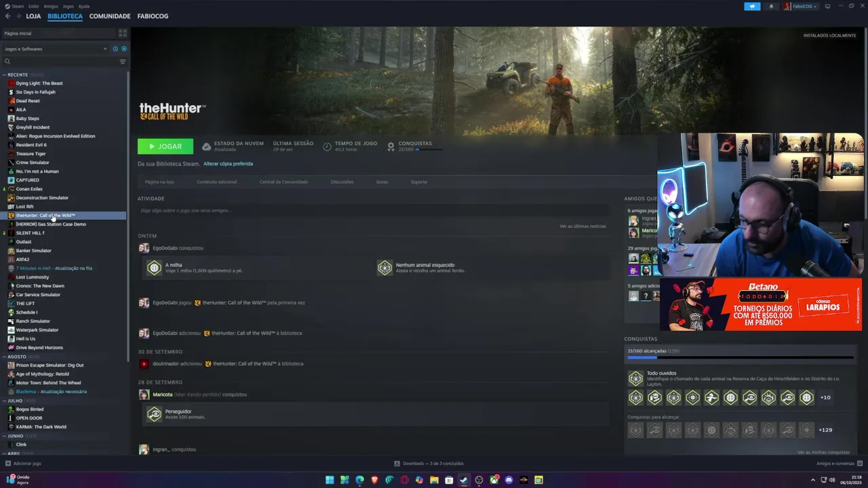Open Amigos e conversas panel
Image resolution: width=868 pixels, height=488 pixels.
tap(840, 464)
